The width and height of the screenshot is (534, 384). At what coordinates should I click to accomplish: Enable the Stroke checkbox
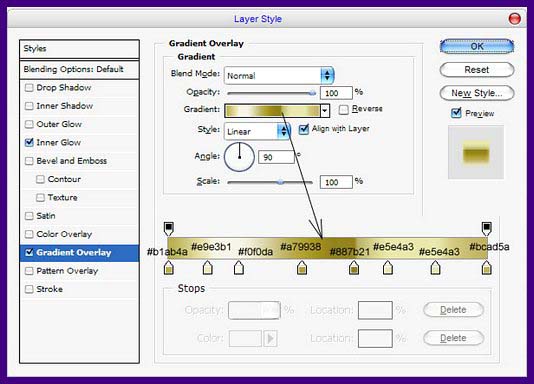pyautogui.click(x=29, y=289)
